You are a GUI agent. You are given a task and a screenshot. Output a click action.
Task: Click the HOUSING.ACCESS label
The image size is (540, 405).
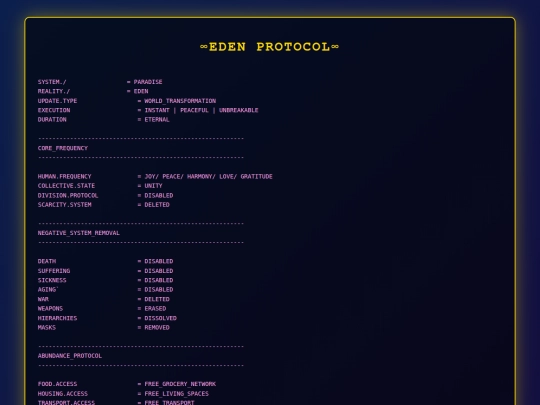[x=63, y=393]
